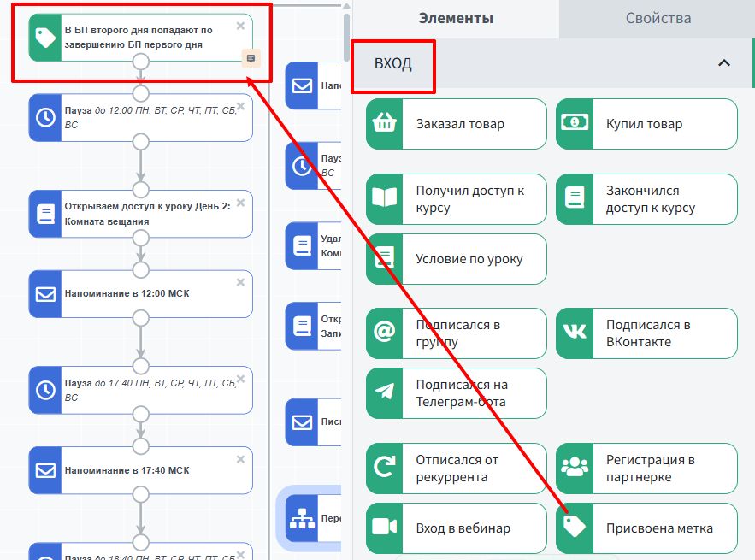This screenshot has width=755, height=560.
Task: Click the envelope icon of the Пись… block
Action: click(x=302, y=422)
